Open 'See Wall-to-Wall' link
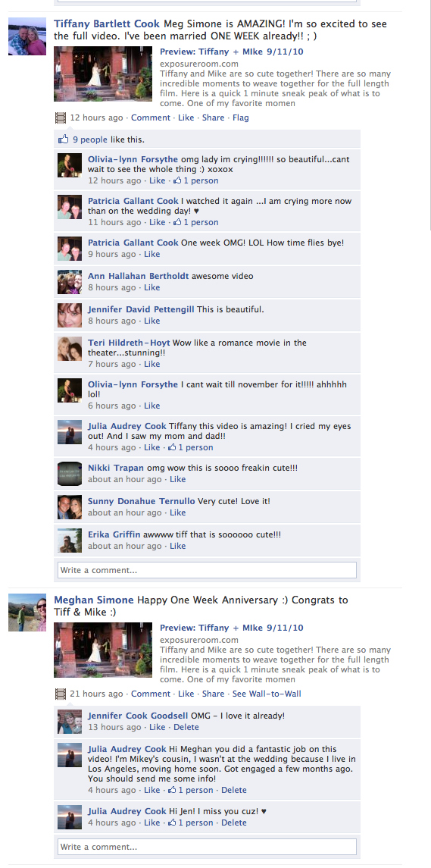 (267, 694)
